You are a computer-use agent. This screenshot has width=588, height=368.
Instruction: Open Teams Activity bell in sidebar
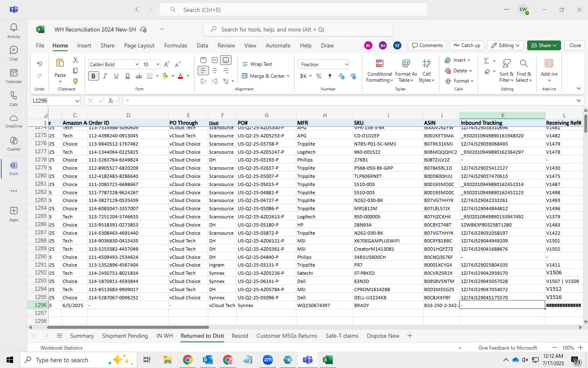tap(13, 31)
